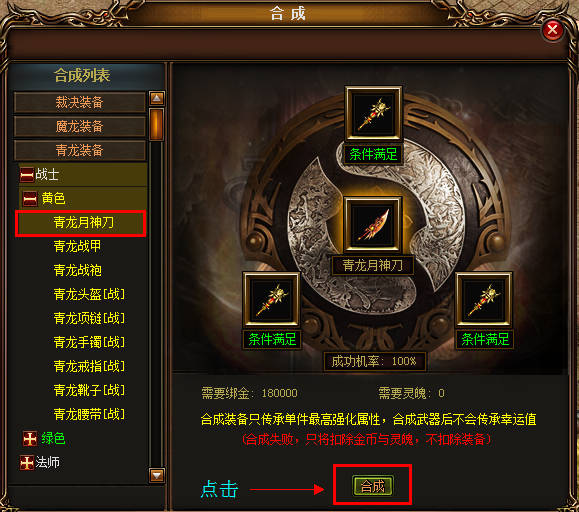Screen dimensions: 579x512
Task: Expand the 绿色 category plus icon
Action: (x=30, y=438)
